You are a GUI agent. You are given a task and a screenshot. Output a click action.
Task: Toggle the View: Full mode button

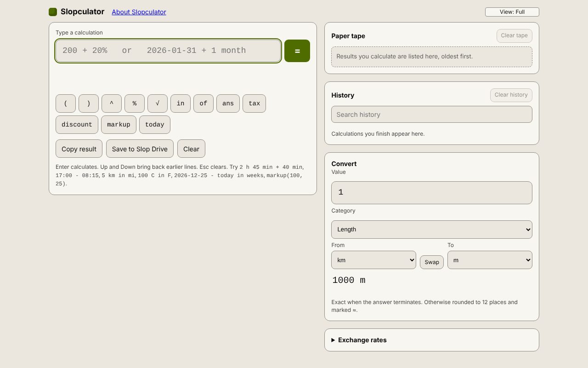point(512,12)
